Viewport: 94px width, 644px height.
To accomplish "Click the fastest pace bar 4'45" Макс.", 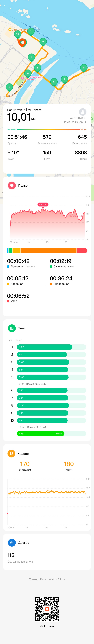I will tap(40, 434).
